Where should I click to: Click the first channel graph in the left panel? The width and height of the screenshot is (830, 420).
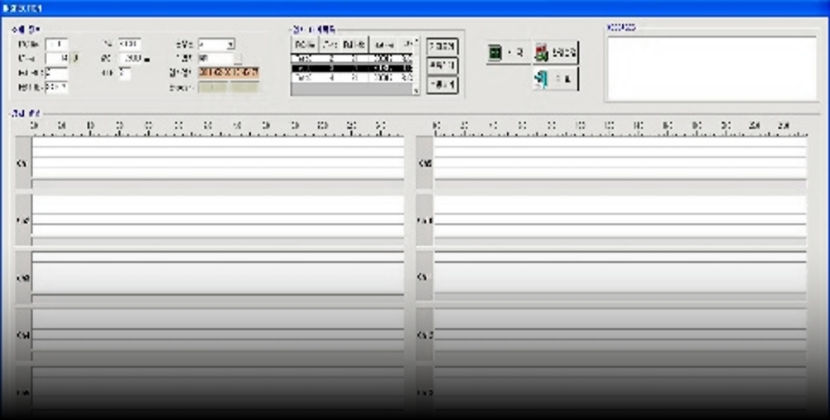tap(218, 162)
